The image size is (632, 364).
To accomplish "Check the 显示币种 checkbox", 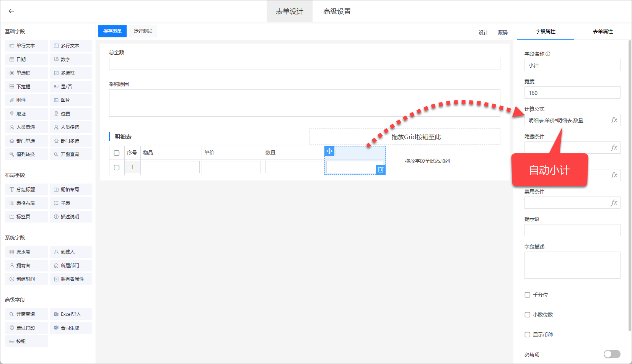I will [x=528, y=335].
